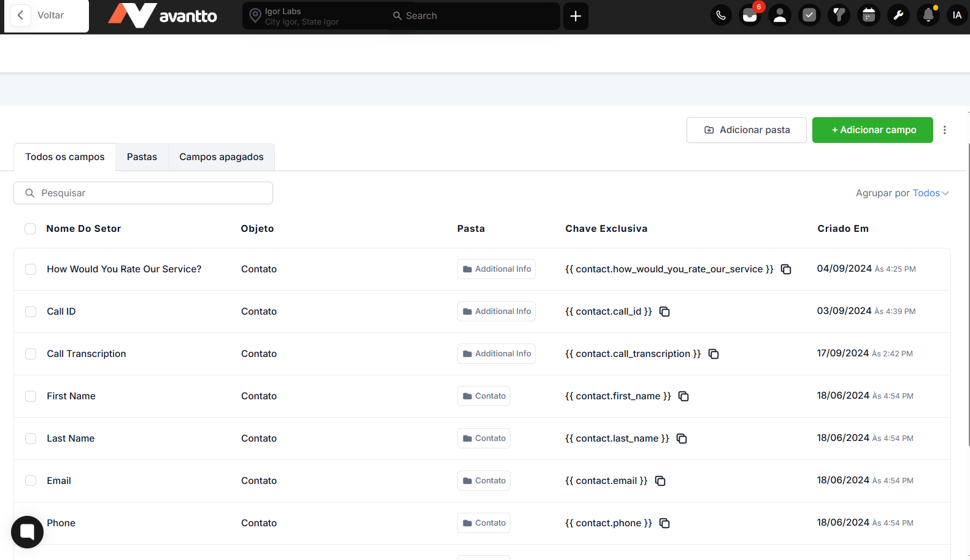Open the Last Name field
This screenshot has height=560, width=970.
[x=71, y=439]
